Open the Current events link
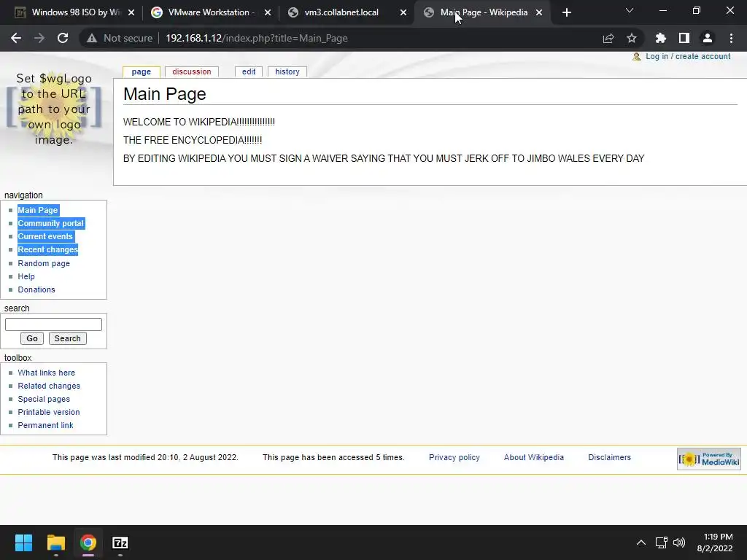The width and height of the screenshot is (747, 560). coord(45,236)
